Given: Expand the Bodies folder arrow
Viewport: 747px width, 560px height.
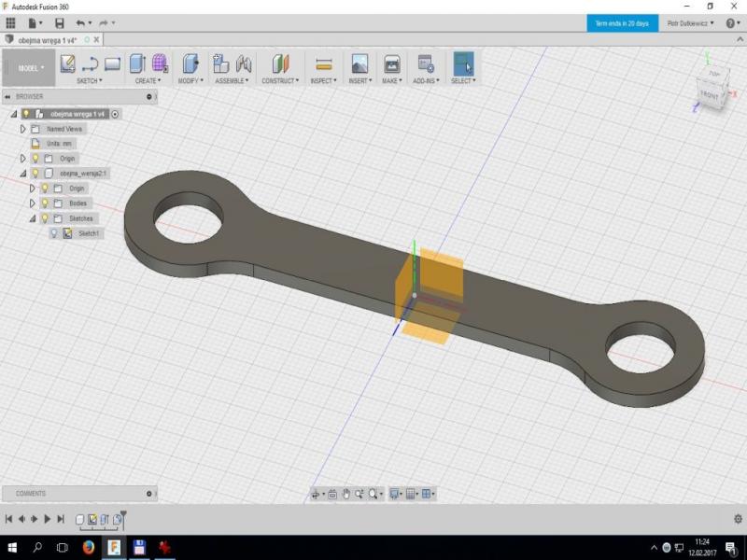Looking at the screenshot, I should point(33,203).
